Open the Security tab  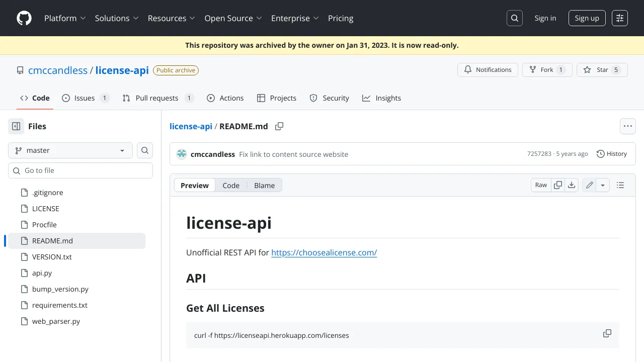[x=330, y=98]
